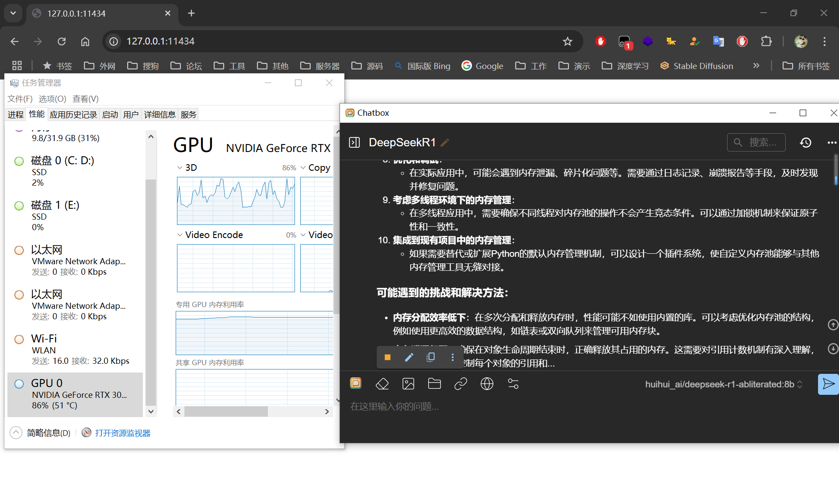Image resolution: width=839 pixels, height=504 pixels.
Task: Click the copy message icon
Action: tap(430, 357)
